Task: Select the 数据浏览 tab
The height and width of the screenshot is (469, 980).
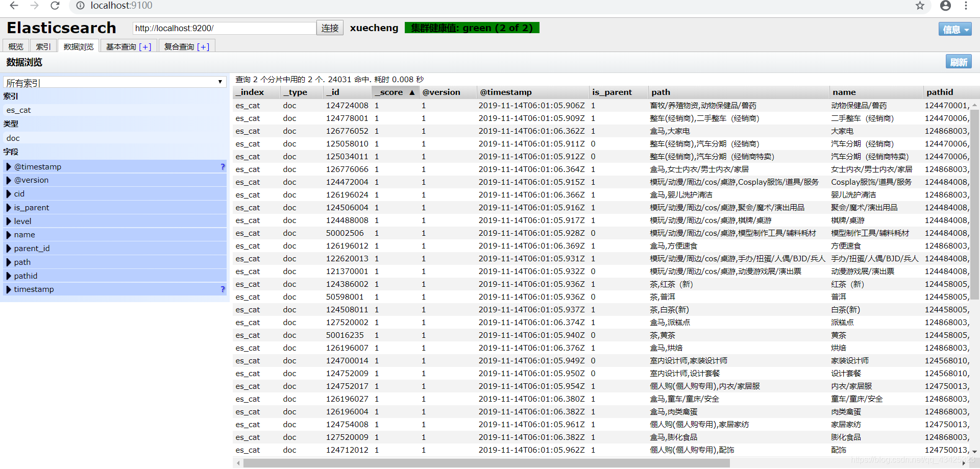Action: [x=79, y=46]
